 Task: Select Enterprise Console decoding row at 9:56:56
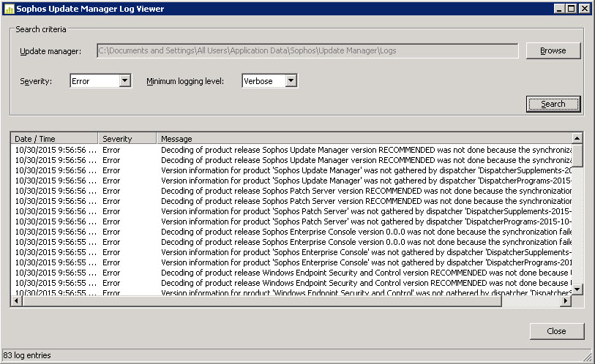291,232
